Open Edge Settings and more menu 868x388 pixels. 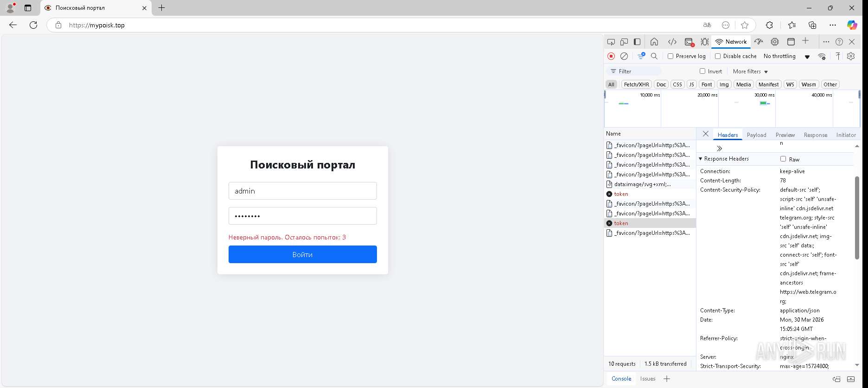(833, 25)
